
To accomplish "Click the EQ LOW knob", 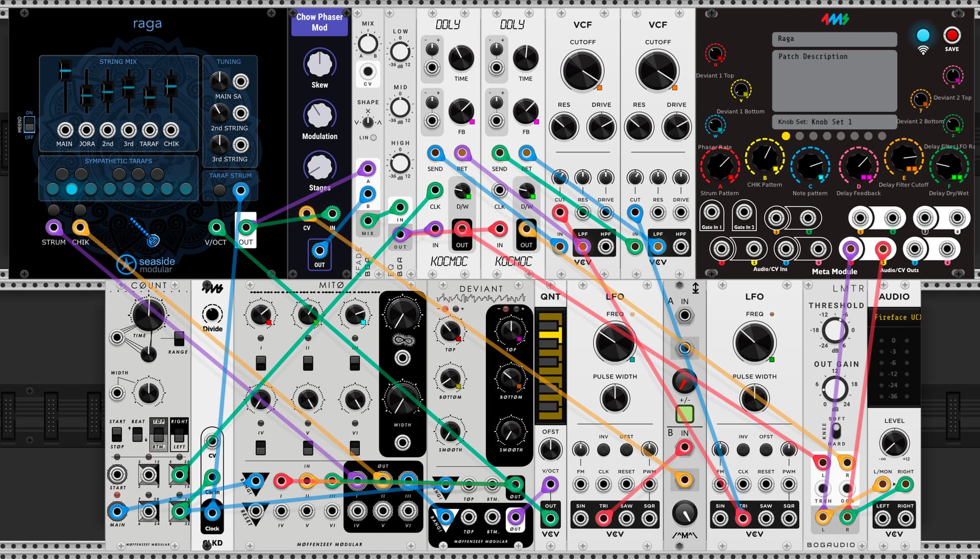I will click(x=400, y=52).
